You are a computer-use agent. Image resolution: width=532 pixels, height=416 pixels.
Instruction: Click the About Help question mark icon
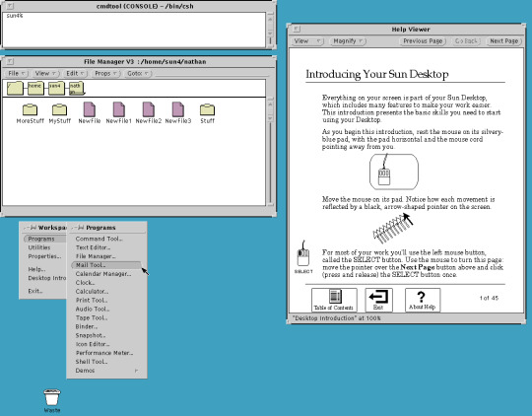423,300
